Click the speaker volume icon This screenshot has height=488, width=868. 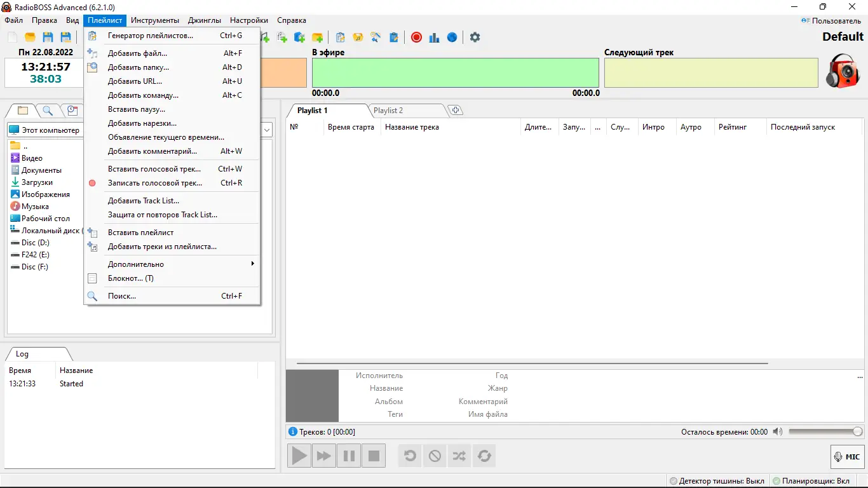778,431
